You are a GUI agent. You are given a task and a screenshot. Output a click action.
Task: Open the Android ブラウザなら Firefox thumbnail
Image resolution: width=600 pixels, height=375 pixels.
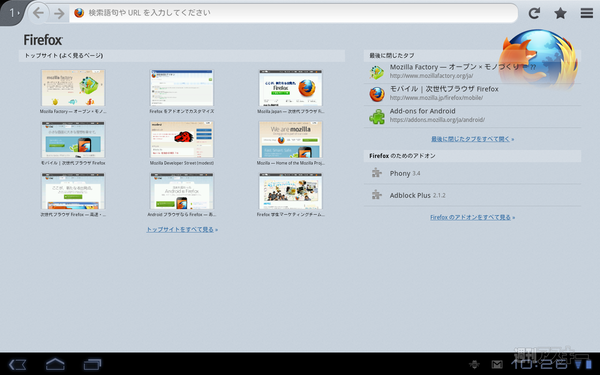[182, 191]
